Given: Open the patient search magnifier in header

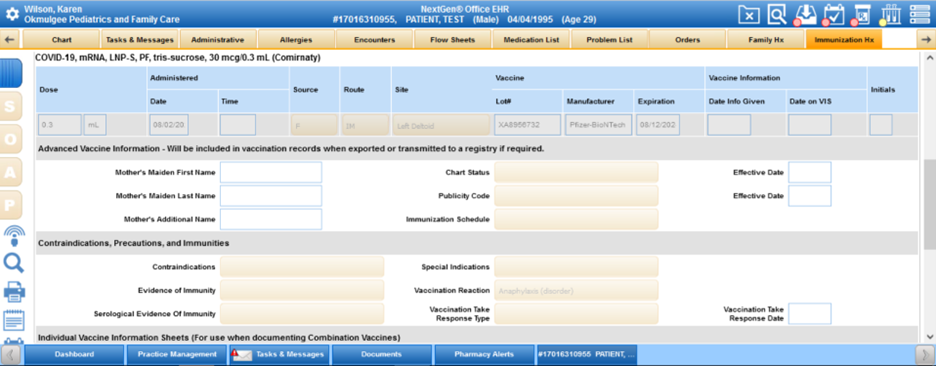Looking at the screenshot, I should (x=777, y=14).
